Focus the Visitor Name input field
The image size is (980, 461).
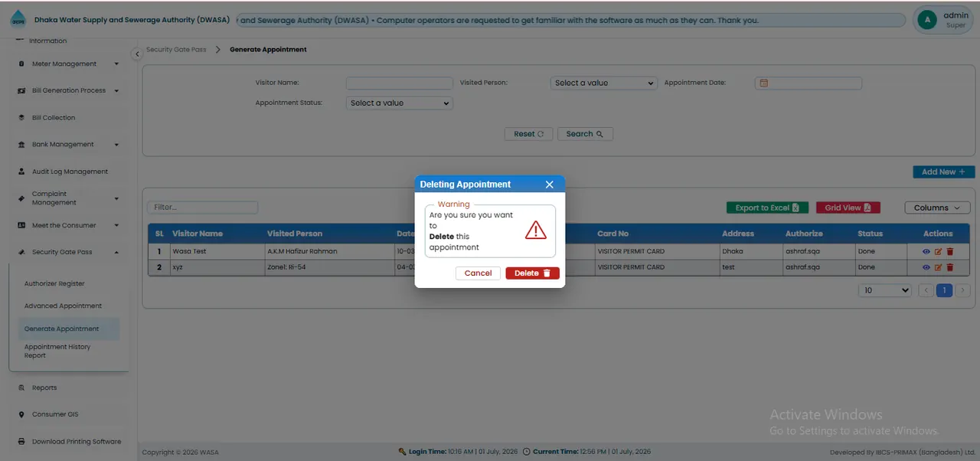pos(399,83)
